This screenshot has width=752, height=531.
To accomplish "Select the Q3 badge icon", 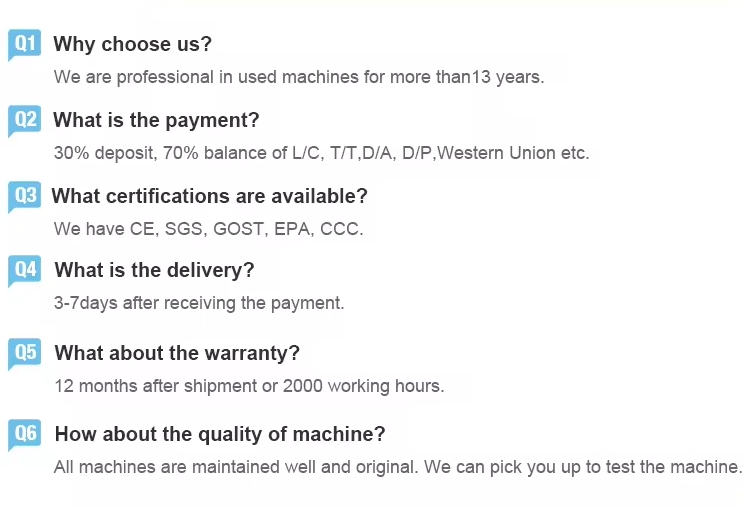I will point(25,196).
